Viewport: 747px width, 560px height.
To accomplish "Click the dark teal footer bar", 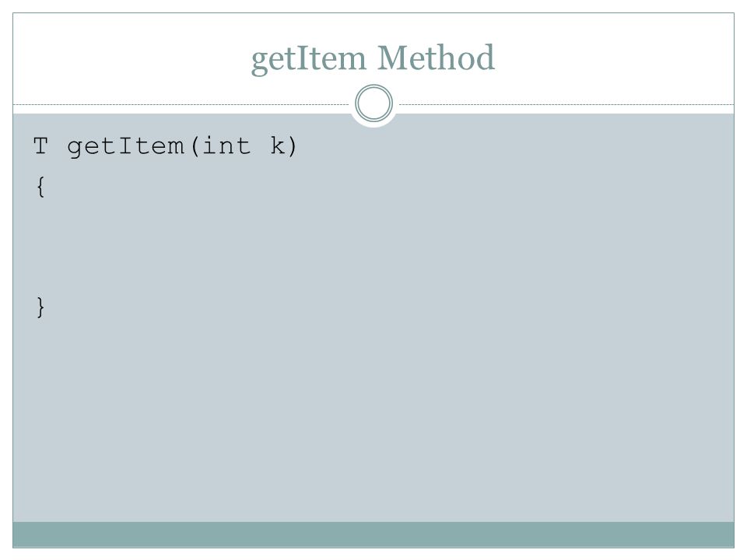I will [x=373, y=534].
